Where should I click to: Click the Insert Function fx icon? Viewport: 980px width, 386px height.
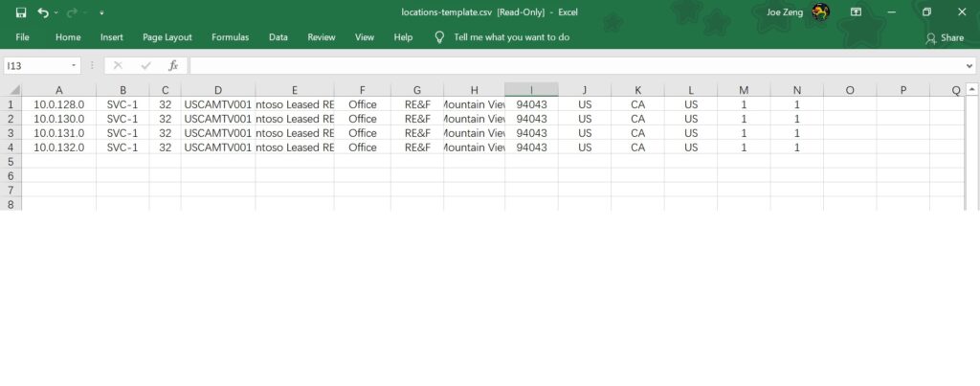[173, 65]
